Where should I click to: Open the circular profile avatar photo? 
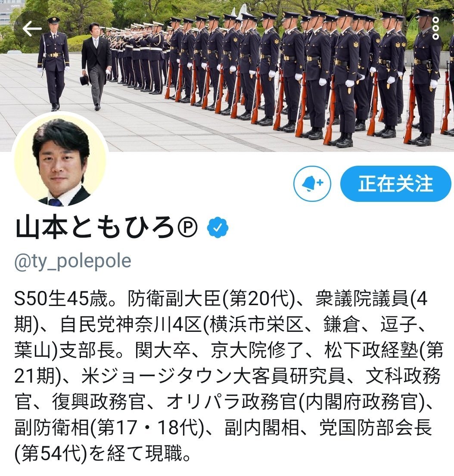tap(60, 160)
